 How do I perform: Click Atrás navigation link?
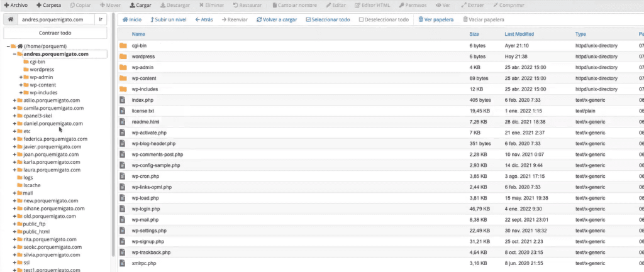[204, 19]
